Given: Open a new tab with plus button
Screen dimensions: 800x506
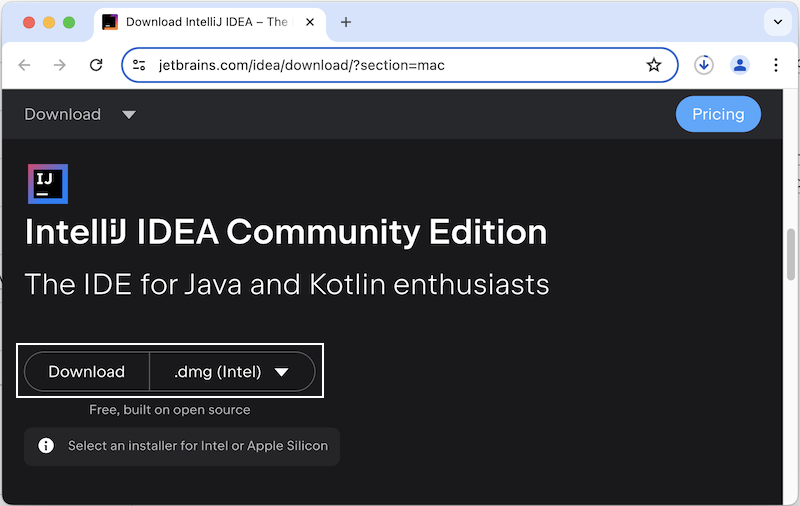Looking at the screenshot, I should [x=346, y=22].
